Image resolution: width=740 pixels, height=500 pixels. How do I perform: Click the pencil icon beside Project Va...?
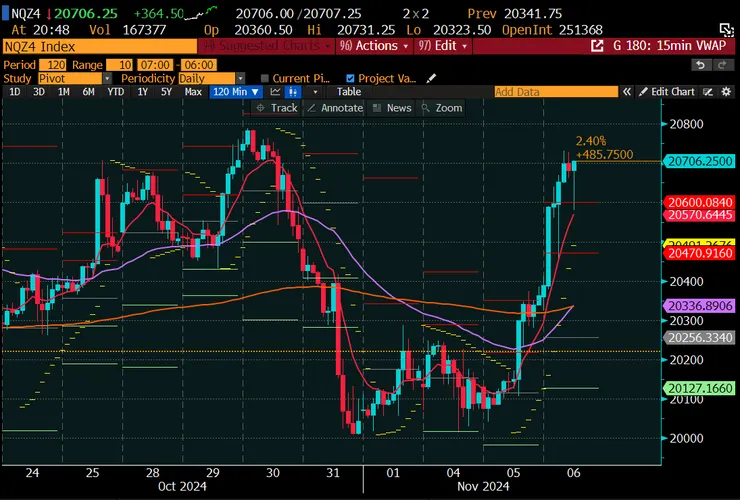click(431, 78)
